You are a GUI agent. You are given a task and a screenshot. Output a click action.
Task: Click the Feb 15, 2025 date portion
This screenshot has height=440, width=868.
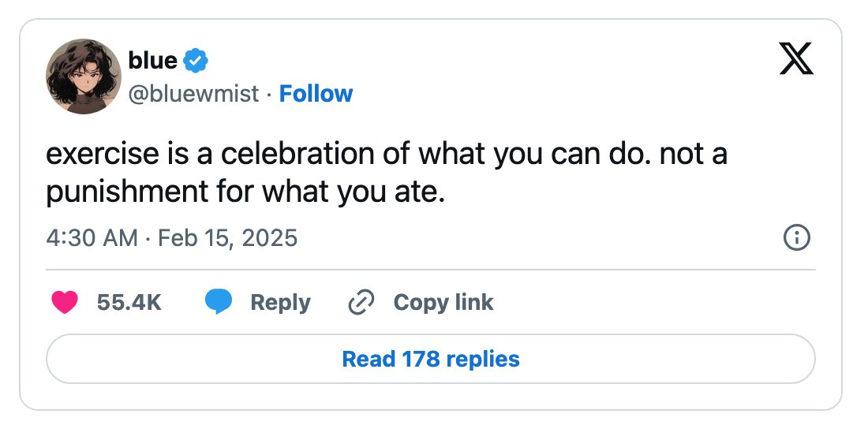pyautogui.click(x=227, y=238)
